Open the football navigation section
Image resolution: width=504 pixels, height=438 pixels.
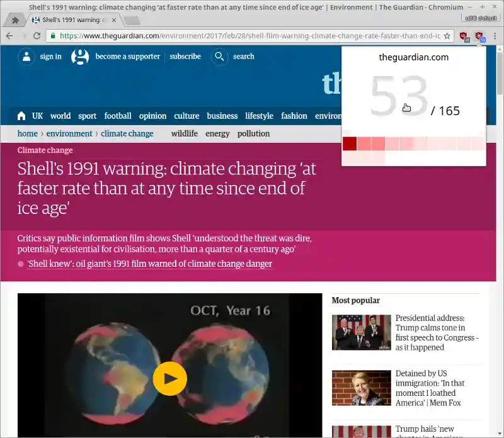coord(118,116)
